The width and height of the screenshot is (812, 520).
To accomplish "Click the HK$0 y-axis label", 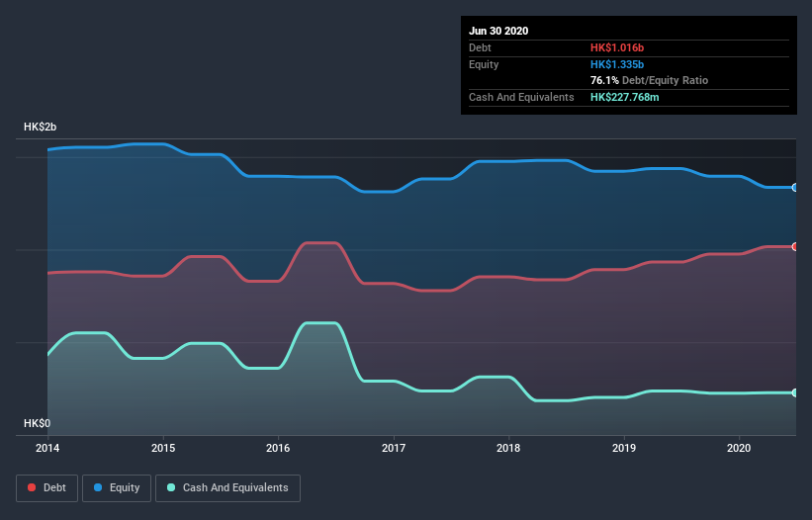I will (x=38, y=423).
